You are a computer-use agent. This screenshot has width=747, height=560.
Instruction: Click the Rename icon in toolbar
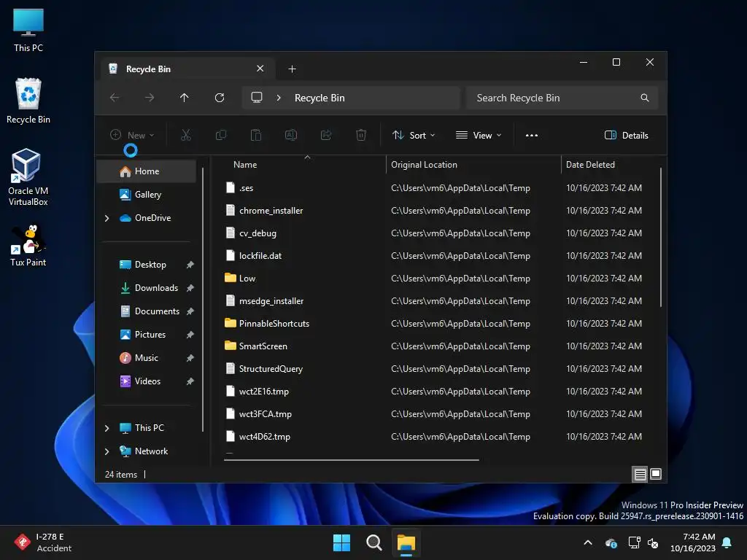coord(290,135)
